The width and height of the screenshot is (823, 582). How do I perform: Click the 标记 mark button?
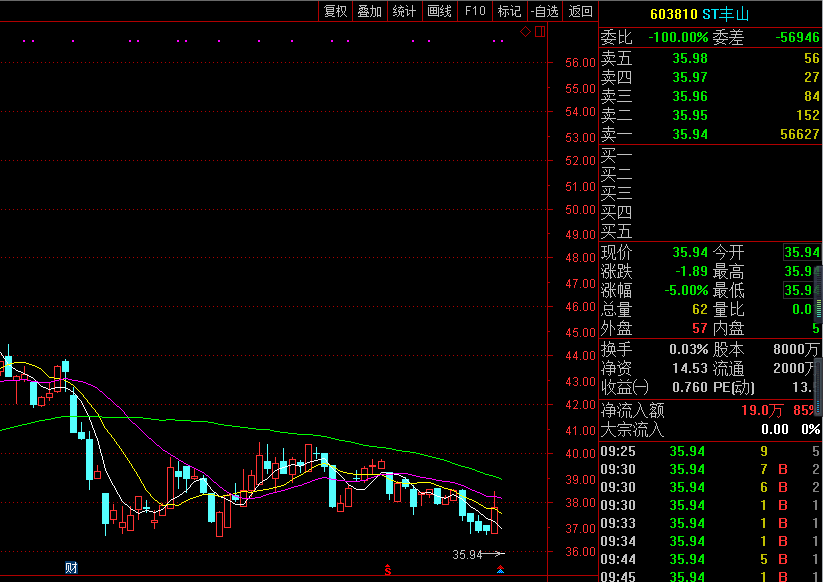coord(510,11)
